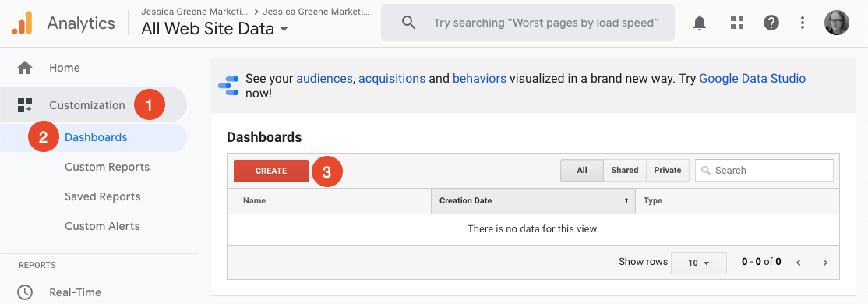Collapse the Customization section
The image size is (868, 304).
tap(87, 105)
